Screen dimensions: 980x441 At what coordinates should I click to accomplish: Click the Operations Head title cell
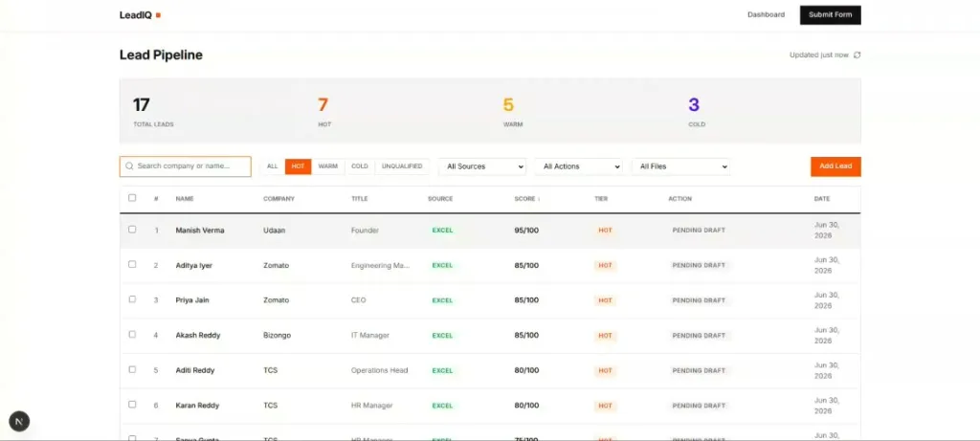[379, 370]
